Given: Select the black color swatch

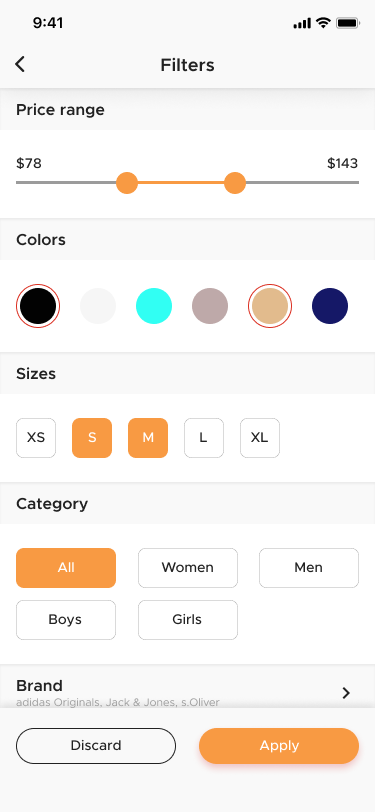Looking at the screenshot, I should (38, 306).
